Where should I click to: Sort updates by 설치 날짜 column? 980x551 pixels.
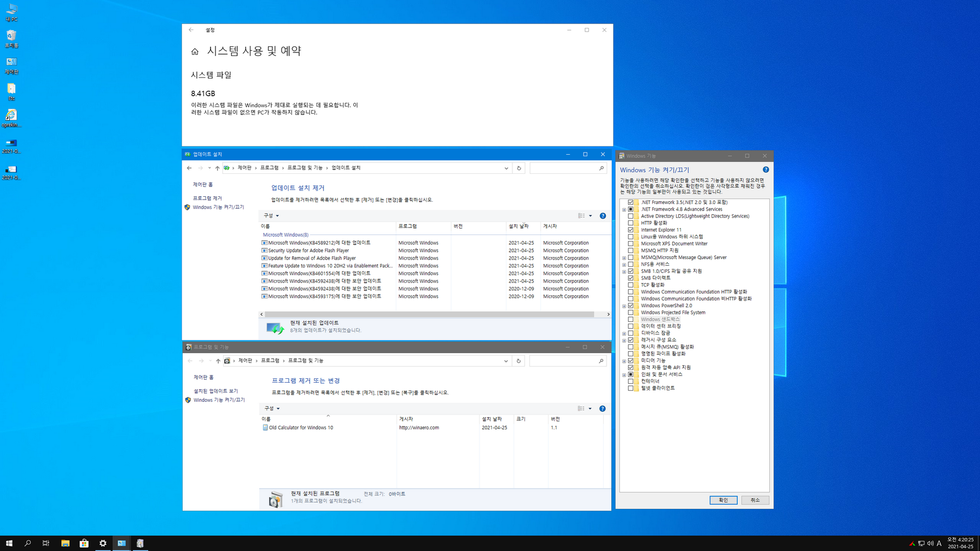(523, 226)
